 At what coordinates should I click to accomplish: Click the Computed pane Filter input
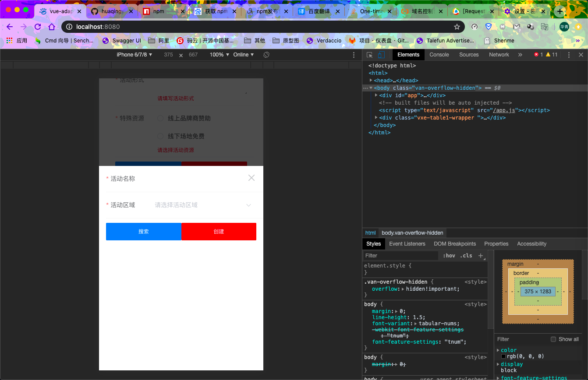[x=521, y=339]
